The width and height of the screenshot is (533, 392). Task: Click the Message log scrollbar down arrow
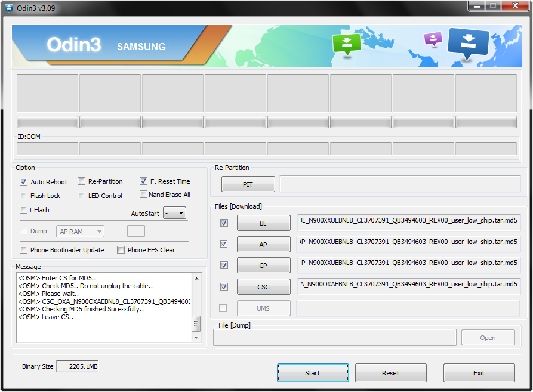coord(196,338)
